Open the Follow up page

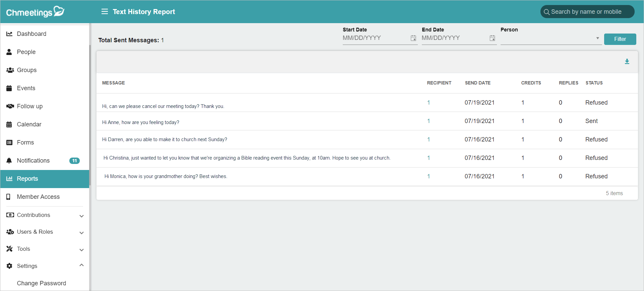45,106
